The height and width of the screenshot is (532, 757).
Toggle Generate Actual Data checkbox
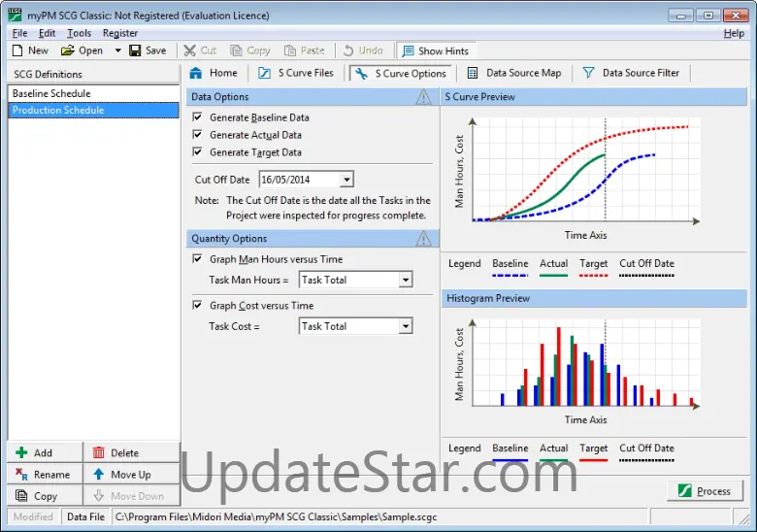pyautogui.click(x=198, y=135)
